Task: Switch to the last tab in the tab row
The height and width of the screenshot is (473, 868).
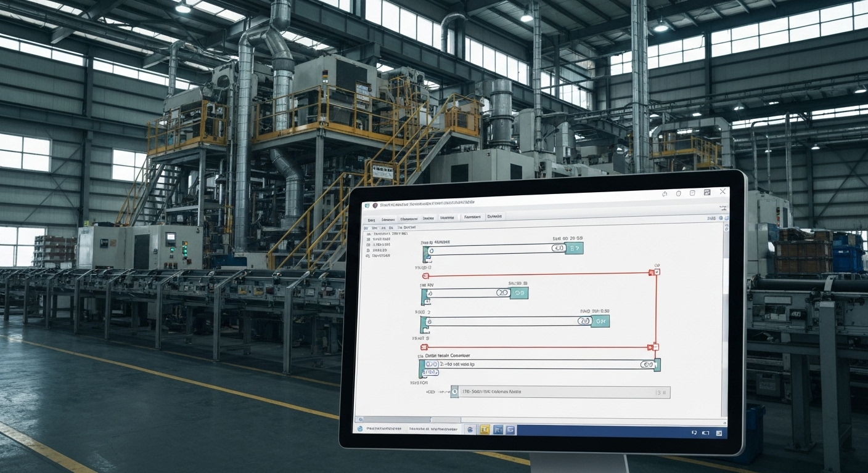Action: click(495, 217)
